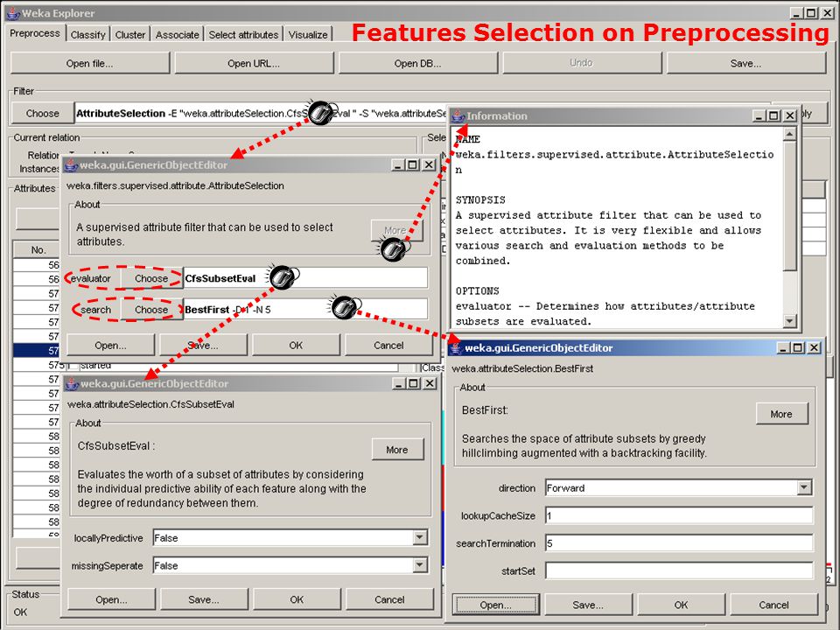840x630 pixels.
Task: Click the searchTermination input field
Action: (x=679, y=542)
